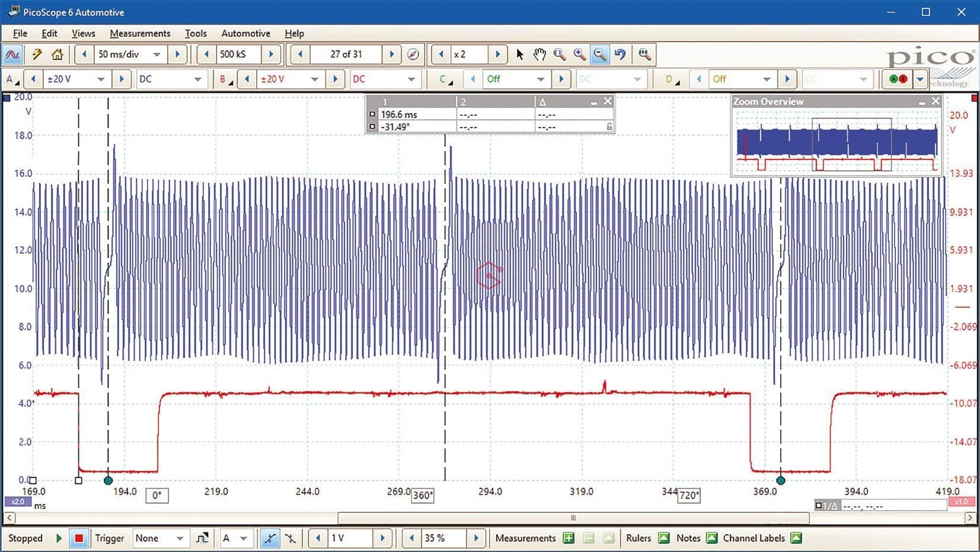Click the Auto setup lightning icon
Image resolution: width=980 pixels, height=552 pixels.
coord(37,55)
